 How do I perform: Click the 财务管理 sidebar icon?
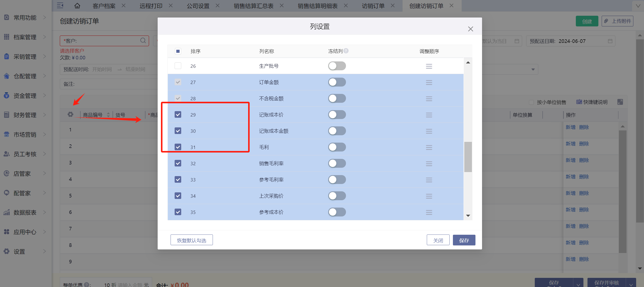pyautogui.click(x=7, y=115)
